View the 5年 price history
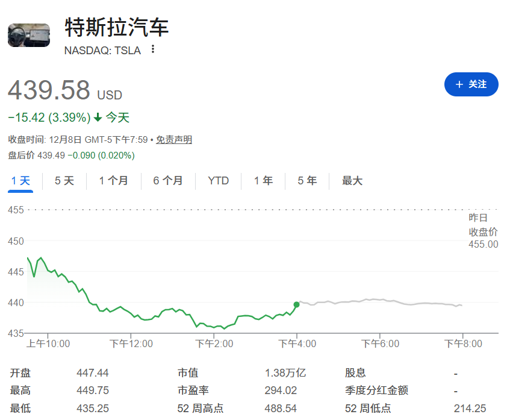This screenshot has width=507, height=420. [306, 180]
